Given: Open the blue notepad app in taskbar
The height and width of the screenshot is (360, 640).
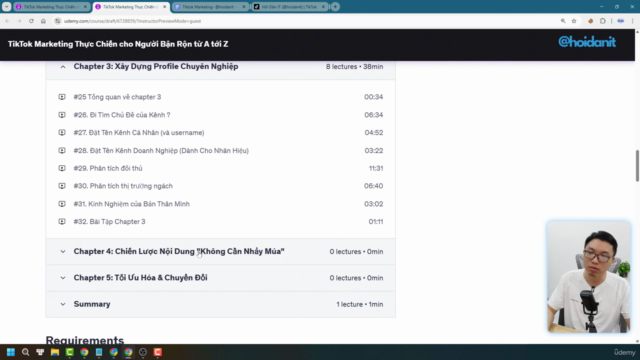Looking at the screenshot, I should [99, 352].
